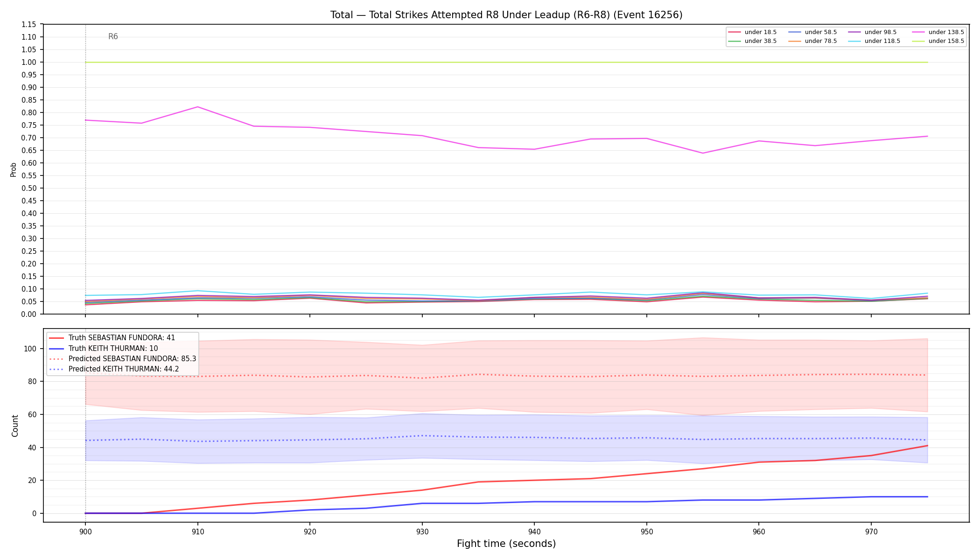Click the 'under 138.5' legend entry
The image size is (980, 560).
tap(938, 32)
